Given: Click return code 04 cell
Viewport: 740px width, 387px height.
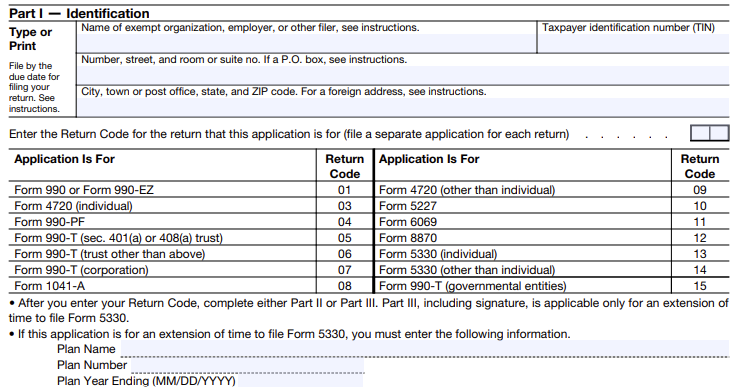Looking at the screenshot, I should (345, 222).
